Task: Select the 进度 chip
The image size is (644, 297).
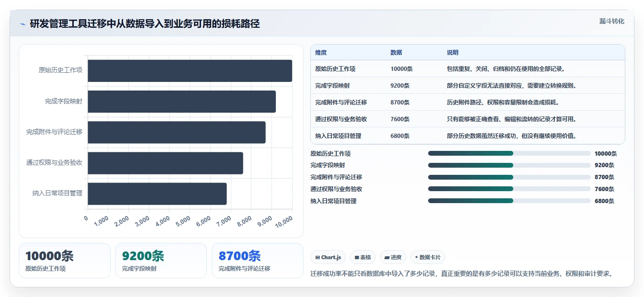Action: [393, 257]
